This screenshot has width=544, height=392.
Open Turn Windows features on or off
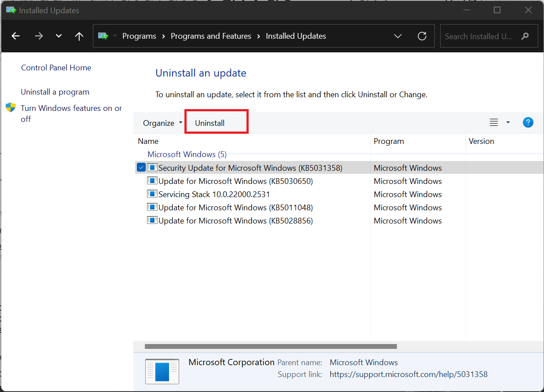point(71,114)
